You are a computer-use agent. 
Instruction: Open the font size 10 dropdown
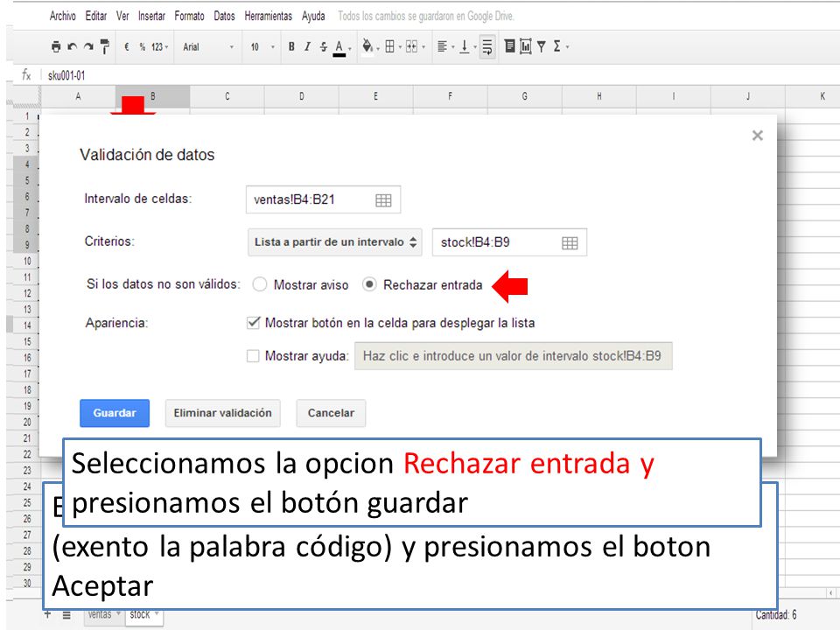[262, 47]
